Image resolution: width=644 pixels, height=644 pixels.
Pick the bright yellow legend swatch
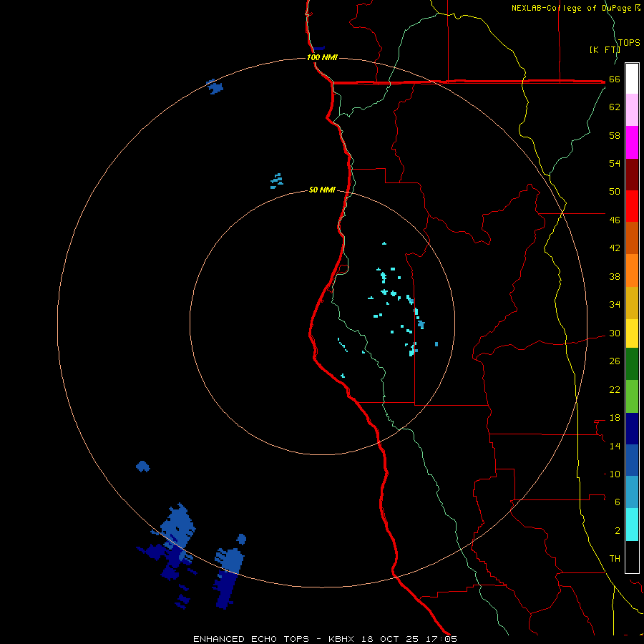coord(632,333)
